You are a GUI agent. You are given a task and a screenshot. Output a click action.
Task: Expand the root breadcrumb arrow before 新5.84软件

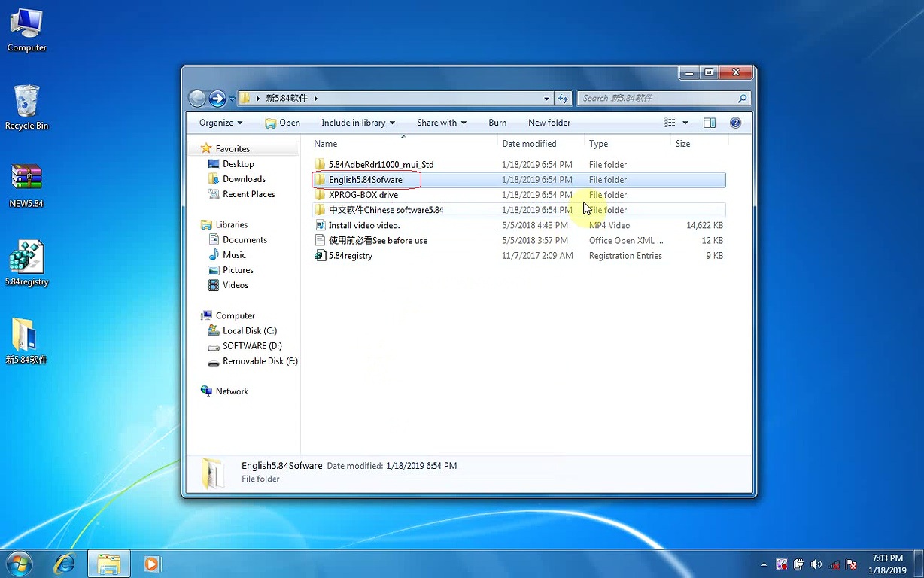point(258,98)
